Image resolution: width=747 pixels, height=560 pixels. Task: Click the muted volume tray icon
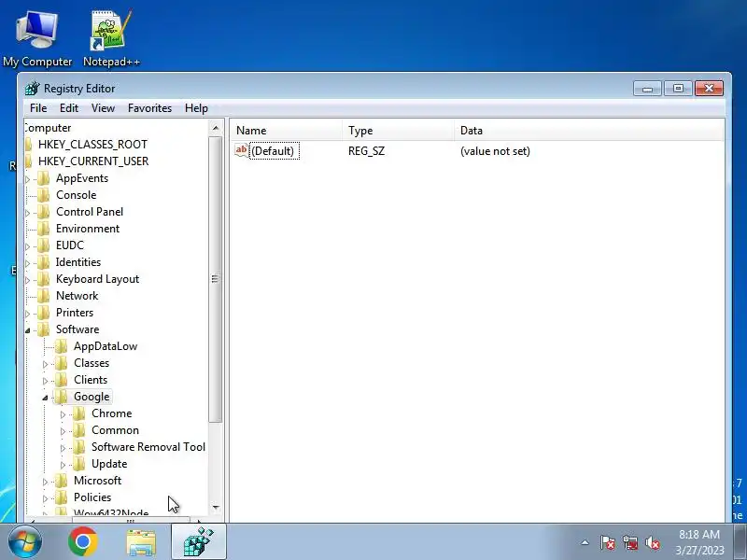coord(652,542)
